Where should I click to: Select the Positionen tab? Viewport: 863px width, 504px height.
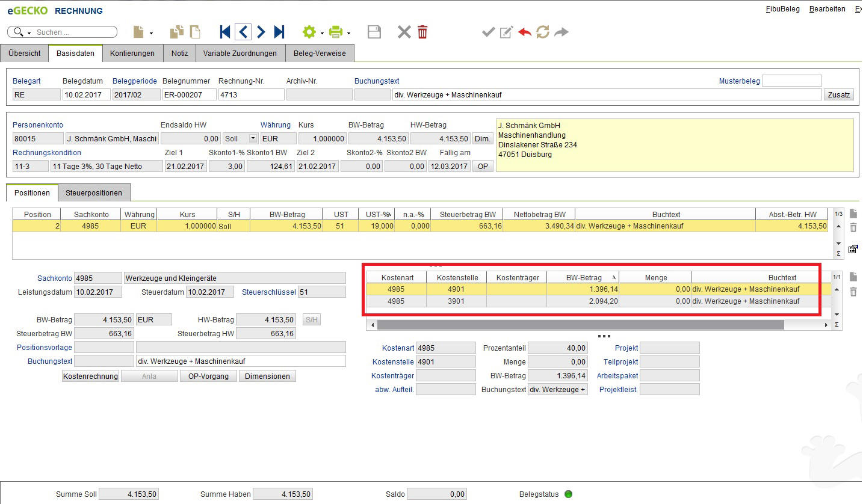tap(32, 193)
